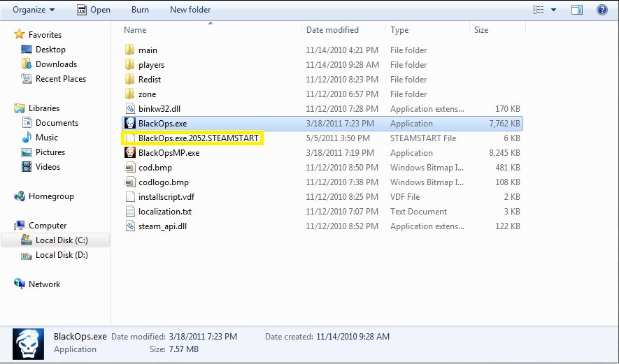This screenshot has height=364, width=619.
Task: Open the view options dropdown arrow
Action: (x=554, y=10)
